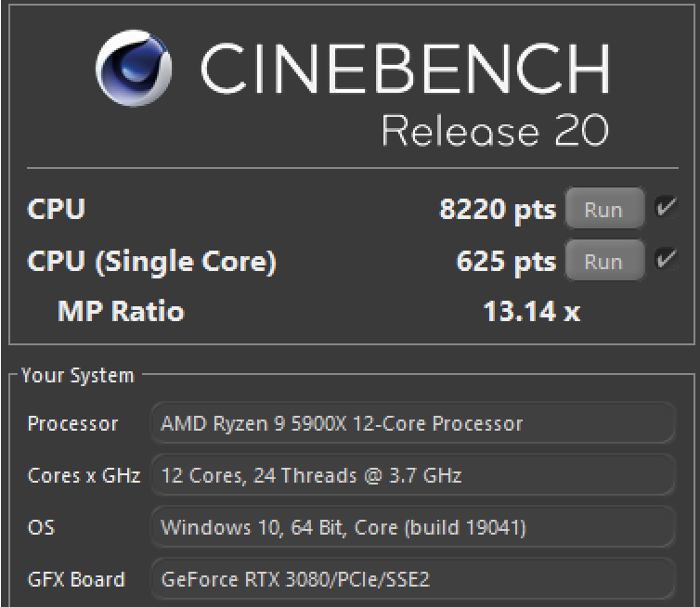Viewport: 700px width, 607px height.
Task: Select the CPU (Single Core) label
Action: [x=151, y=262]
